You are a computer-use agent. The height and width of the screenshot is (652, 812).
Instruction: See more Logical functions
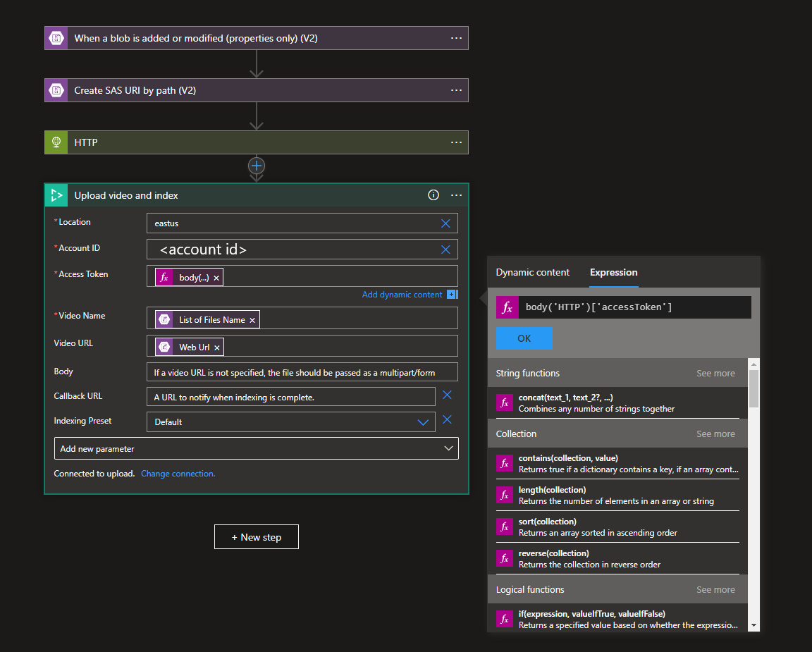(x=715, y=590)
